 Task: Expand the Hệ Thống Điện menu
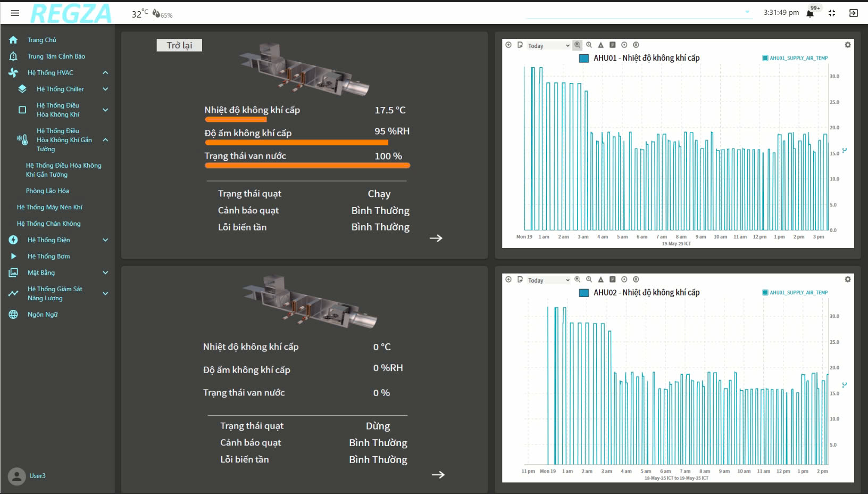tap(105, 240)
